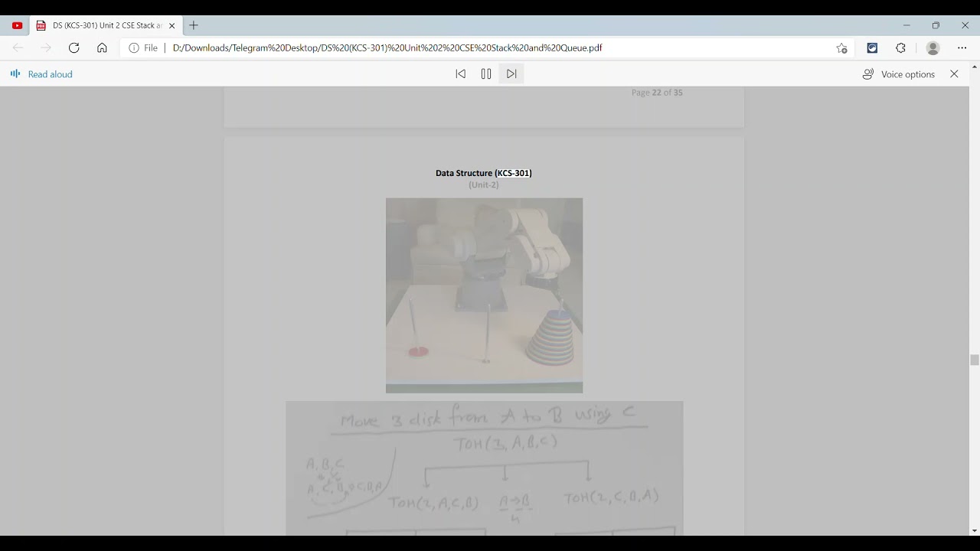This screenshot has width=980, height=551.
Task: Click the Page 22 of 35 footer text
Action: (x=657, y=93)
